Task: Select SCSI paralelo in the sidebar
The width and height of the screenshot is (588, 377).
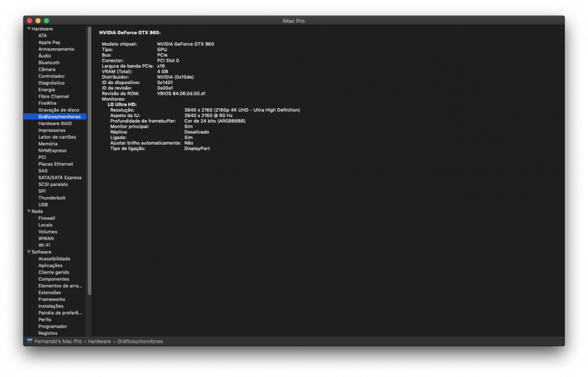Action: 53,184
